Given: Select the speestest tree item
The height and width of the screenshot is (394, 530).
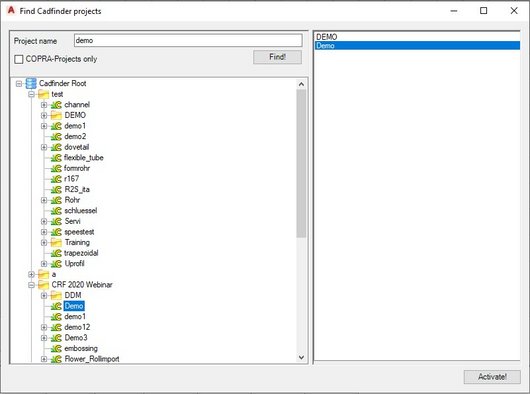Looking at the screenshot, I should pyautogui.click(x=79, y=232).
